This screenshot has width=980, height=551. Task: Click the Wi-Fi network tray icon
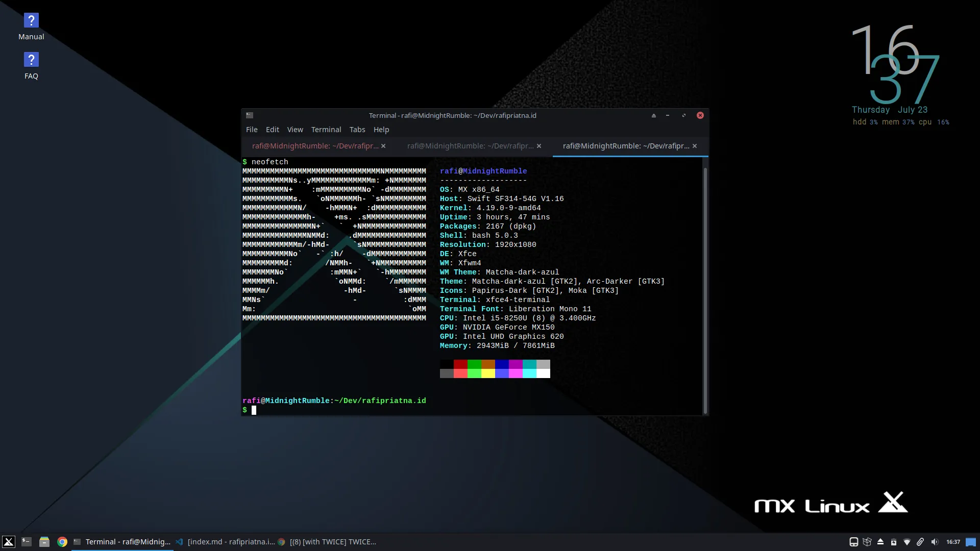point(907,542)
